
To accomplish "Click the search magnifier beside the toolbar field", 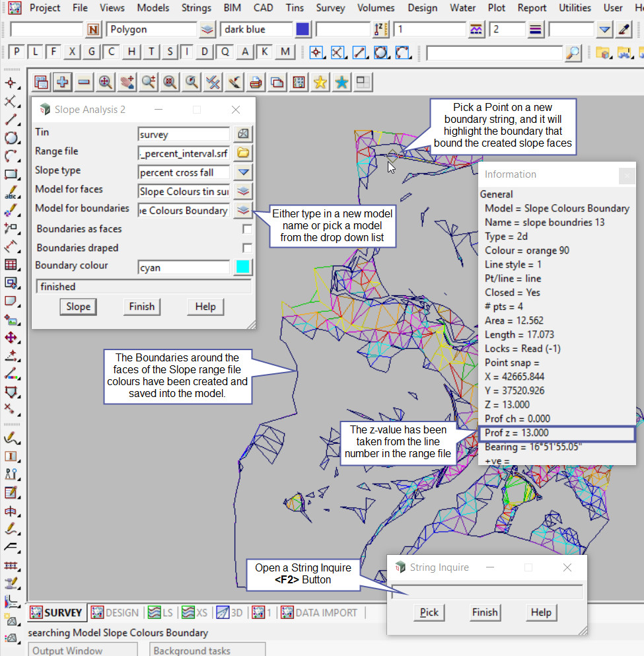I will (x=573, y=53).
